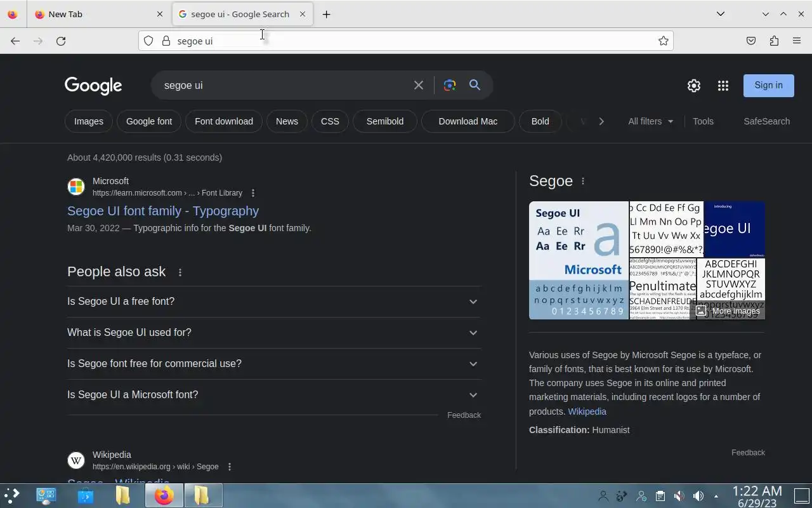
Task: Select the Google font filter chip
Action: tap(149, 121)
